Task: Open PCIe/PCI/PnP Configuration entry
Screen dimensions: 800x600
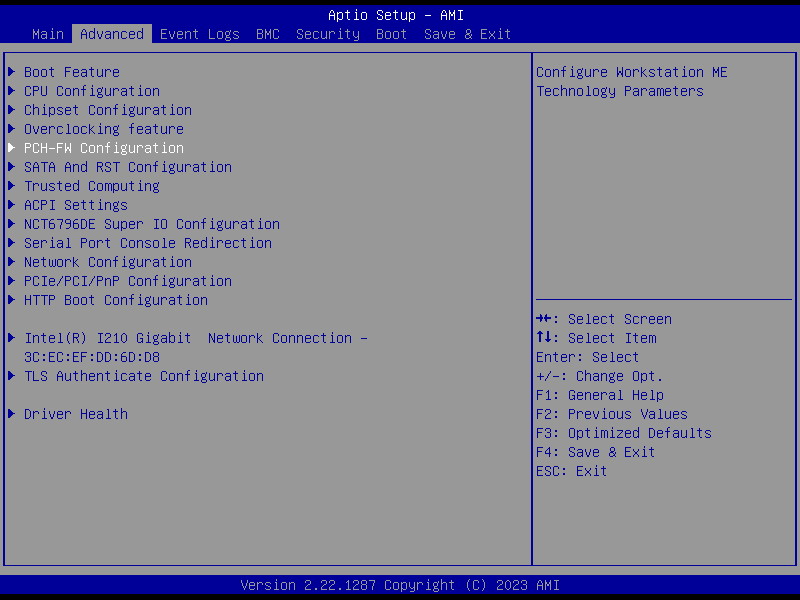Action: click(x=128, y=281)
